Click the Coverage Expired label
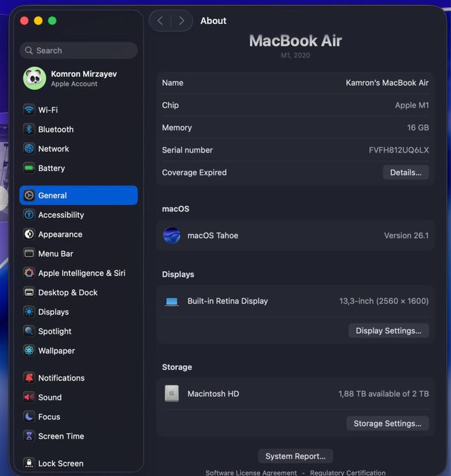This screenshot has height=476, width=451. pos(194,172)
